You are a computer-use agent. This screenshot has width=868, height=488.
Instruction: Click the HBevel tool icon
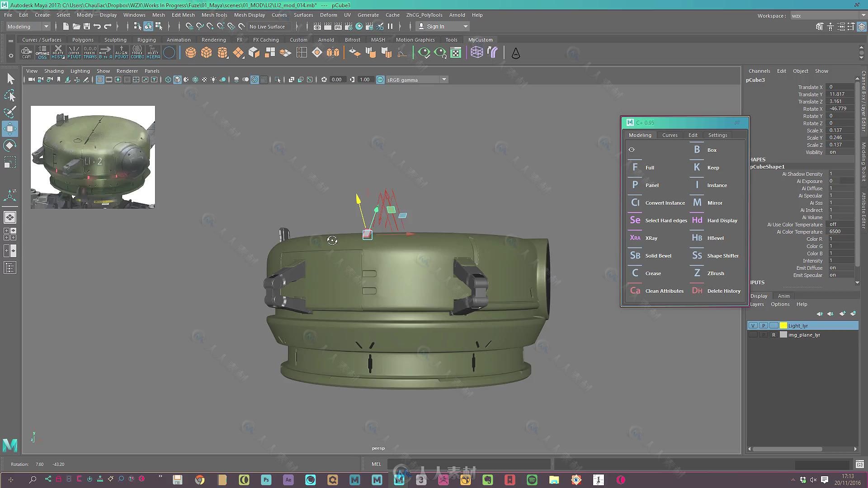697,238
